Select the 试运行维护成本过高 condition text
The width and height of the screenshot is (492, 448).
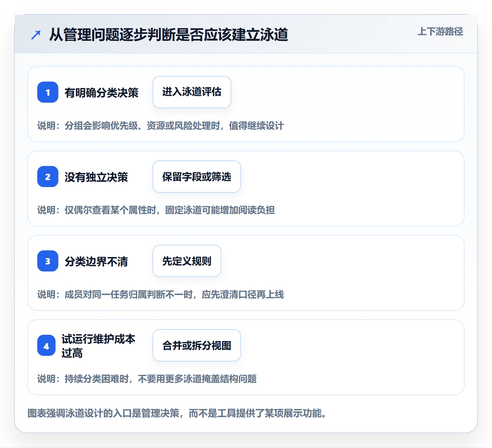pyautogui.click(x=98, y=346)
